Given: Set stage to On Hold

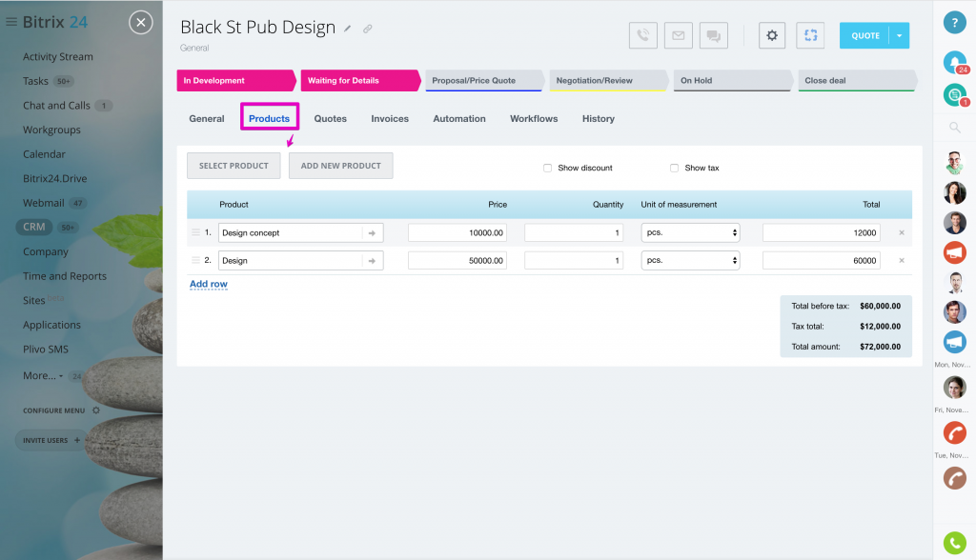Looking at the screenshot, I should point(733,80).
